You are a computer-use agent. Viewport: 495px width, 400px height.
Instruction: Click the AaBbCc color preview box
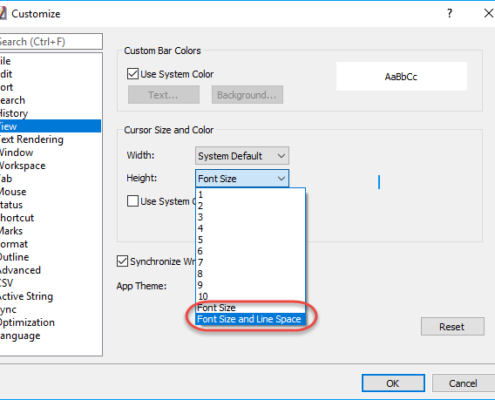point(401,76)
